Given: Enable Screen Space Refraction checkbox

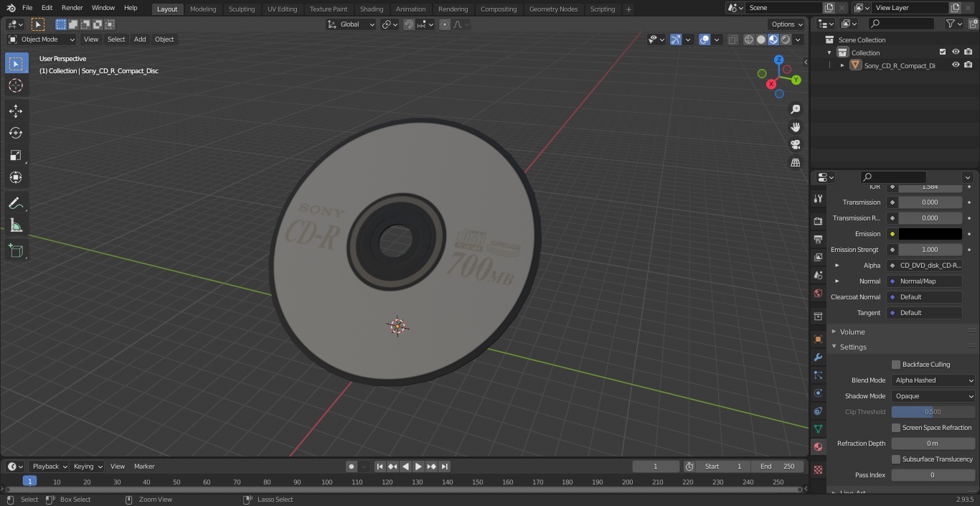Looking at the screenshot, I should pyautogui.click(x=896, y=427).
